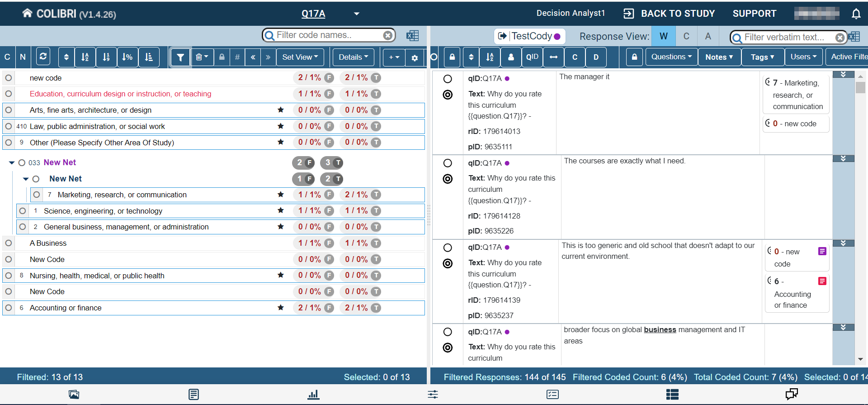
Task: Click the code panel gear settings icon
Action: click(x=415, y=57)
